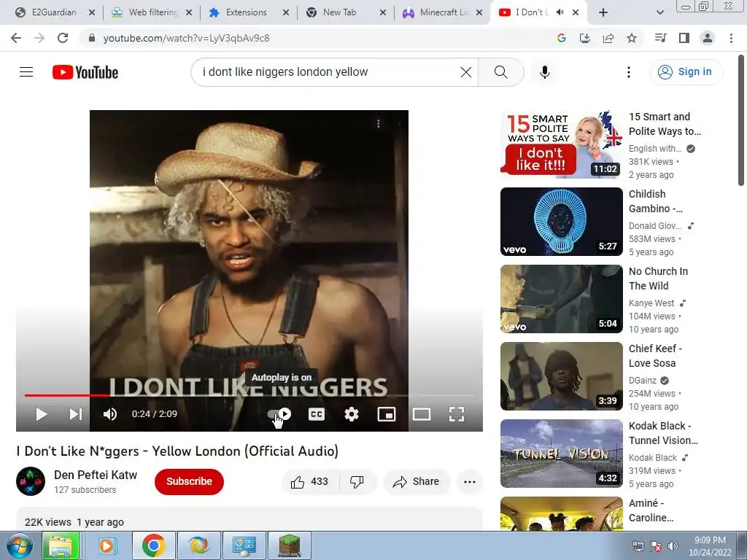Play the video with the play button

pos(42,414)
